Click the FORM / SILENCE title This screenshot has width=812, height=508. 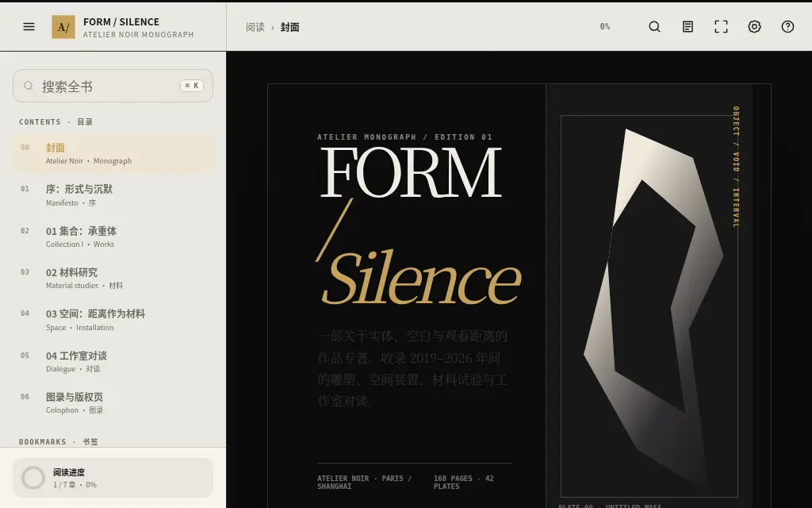pos(121,21)
